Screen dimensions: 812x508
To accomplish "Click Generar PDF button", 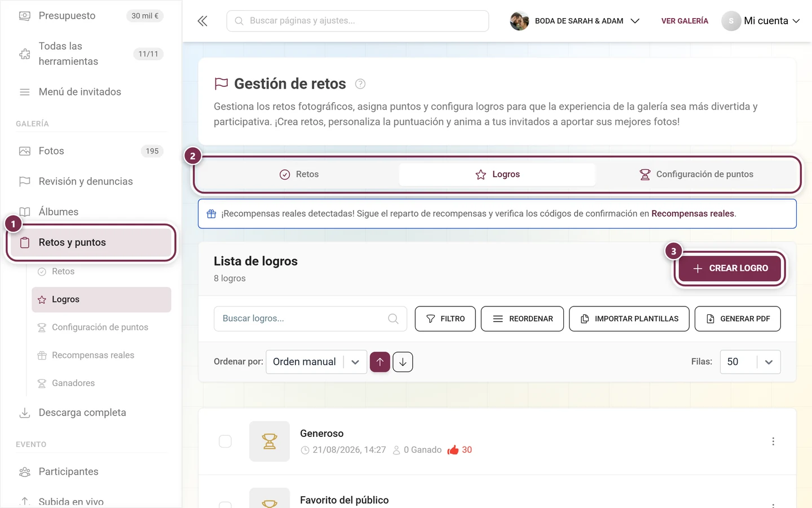I will pyautogui.click(x=738, y=319).
